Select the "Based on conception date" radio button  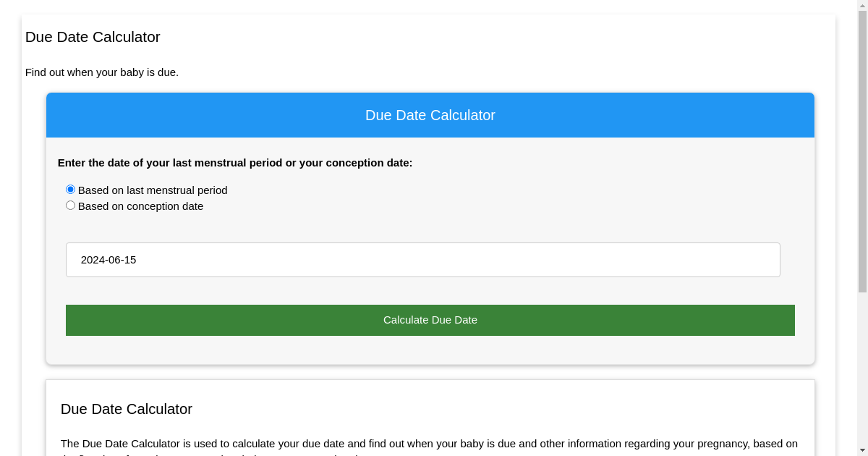coord(70,205)
